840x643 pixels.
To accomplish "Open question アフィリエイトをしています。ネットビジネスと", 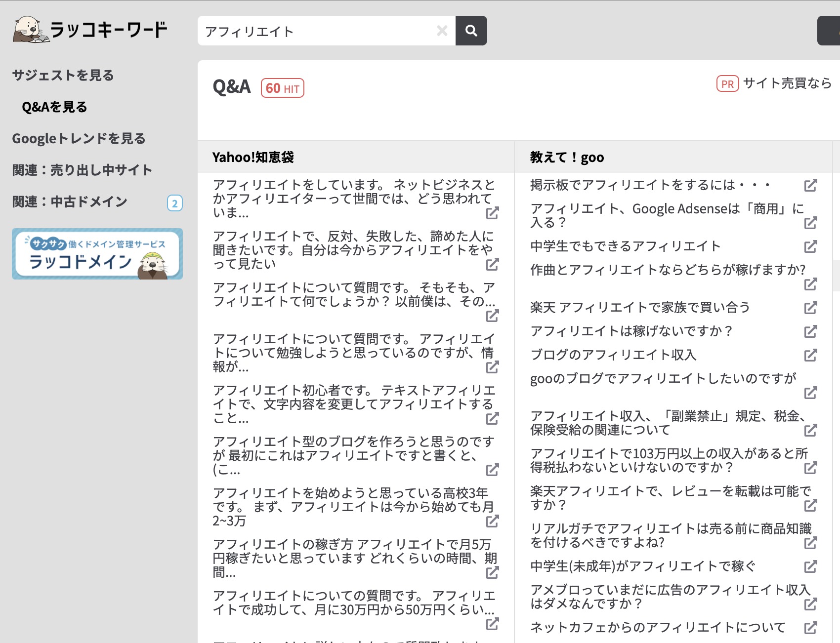I will pyautogui.click(x=354, y=199).
